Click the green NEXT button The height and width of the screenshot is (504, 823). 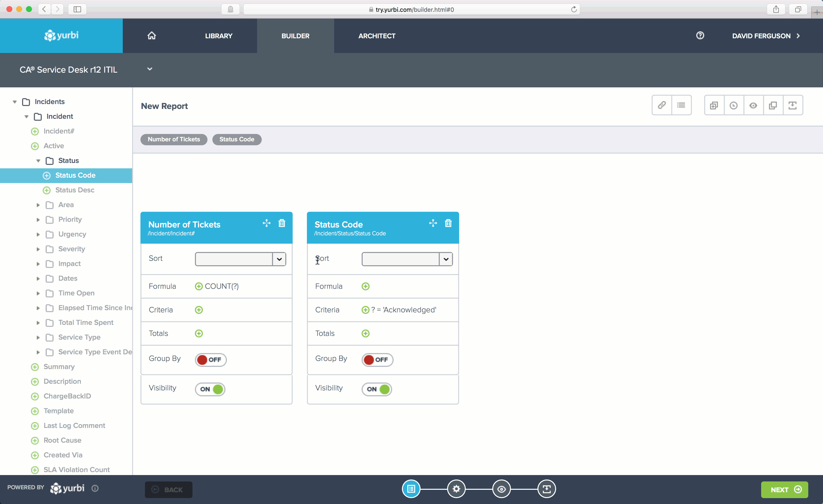[784, 490]
